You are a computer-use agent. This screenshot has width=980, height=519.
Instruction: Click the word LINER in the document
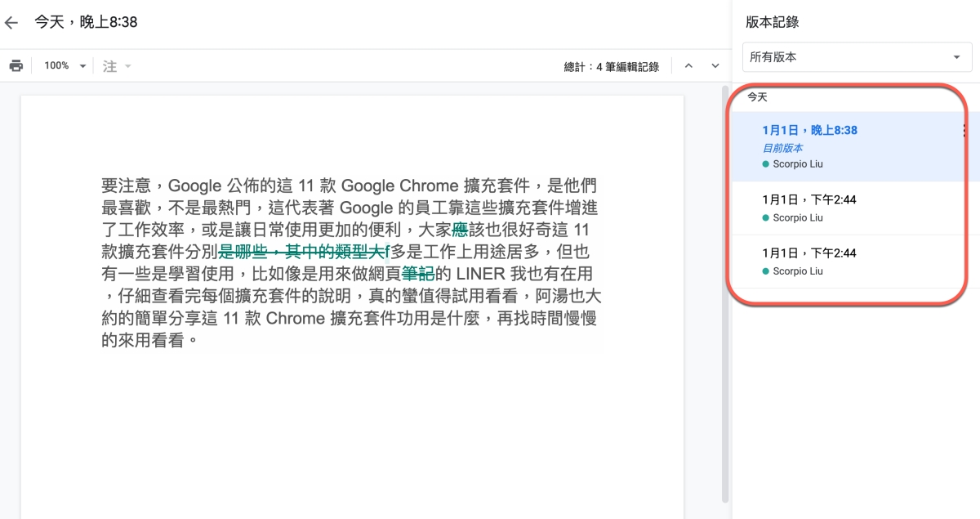[x=480, y=274]
